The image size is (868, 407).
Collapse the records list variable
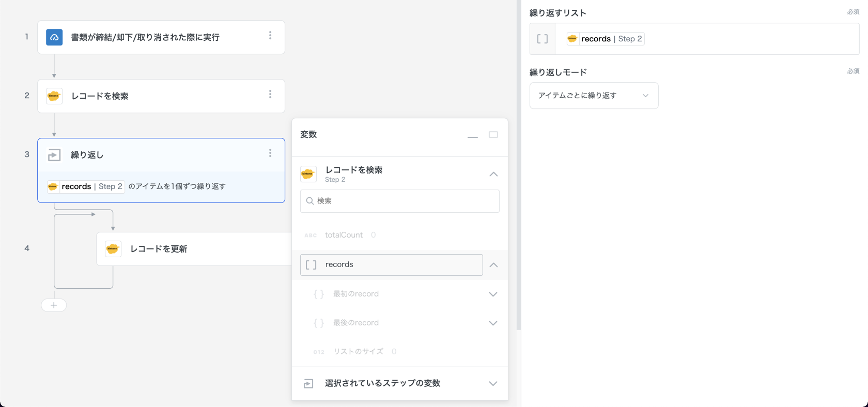pos(493,265)
